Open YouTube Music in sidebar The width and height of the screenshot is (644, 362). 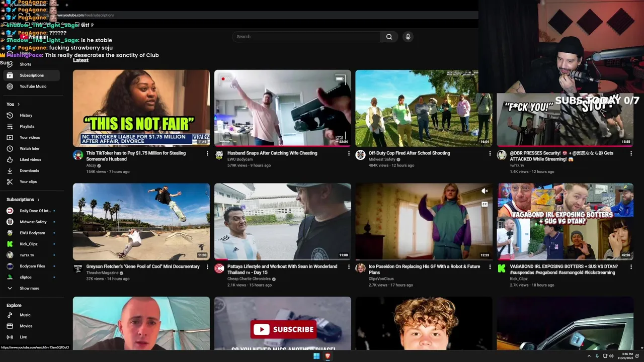[32, 86]
